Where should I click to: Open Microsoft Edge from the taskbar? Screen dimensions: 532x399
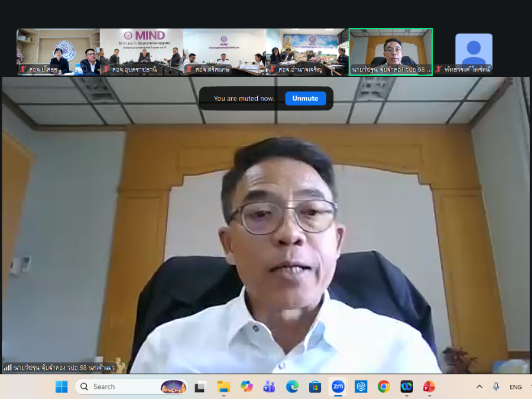(292, 387)
